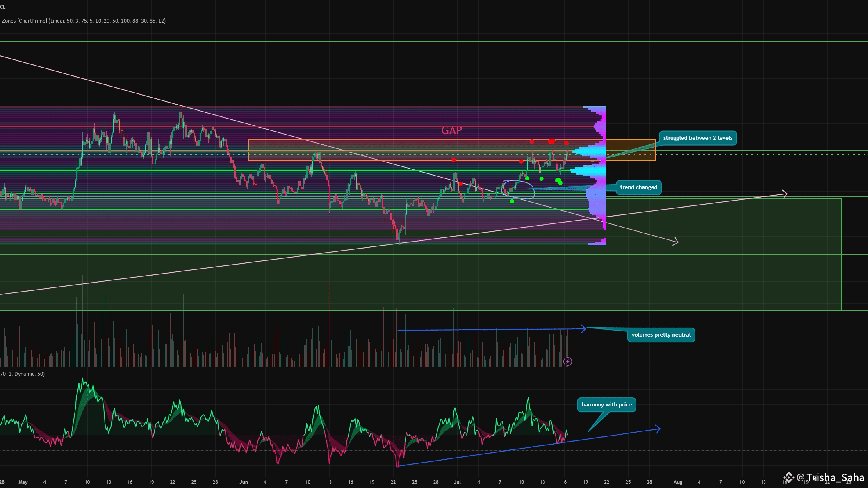This screenshot has height=488, width=868.
Task: Click the Aug label on the time axis
Action: click(x=678, y=482)
